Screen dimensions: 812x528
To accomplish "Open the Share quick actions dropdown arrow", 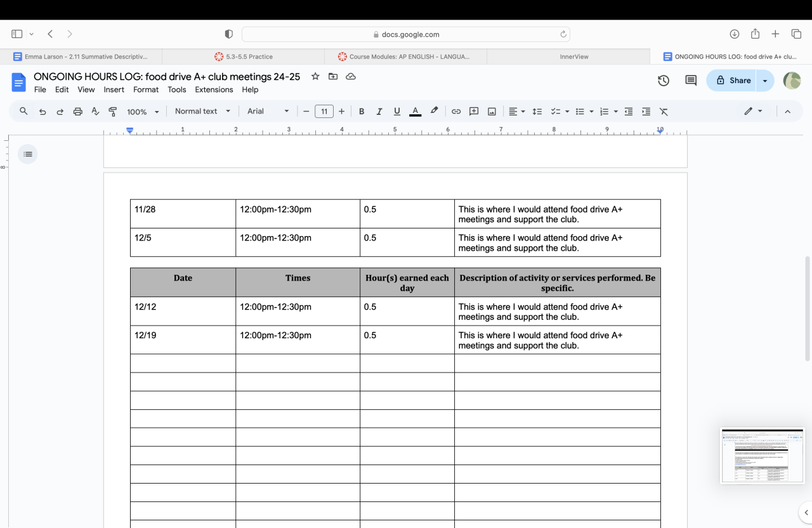I will [x=765, y=81].
